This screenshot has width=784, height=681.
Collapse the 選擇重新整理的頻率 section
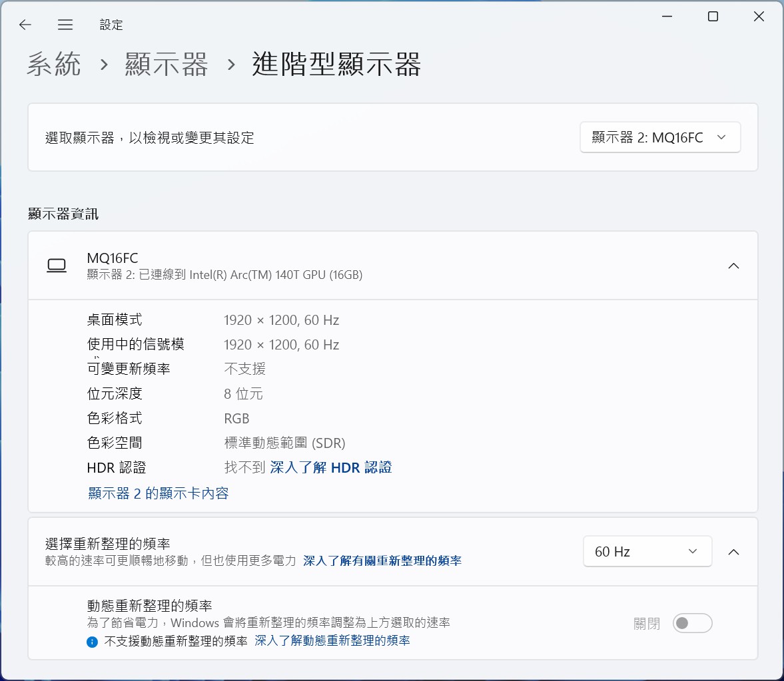733,552
